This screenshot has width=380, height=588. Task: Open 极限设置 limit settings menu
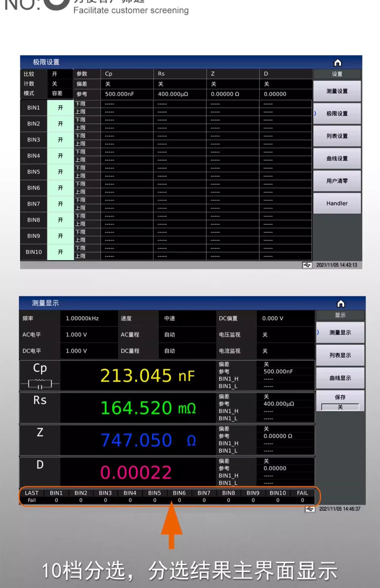(337, 114)
